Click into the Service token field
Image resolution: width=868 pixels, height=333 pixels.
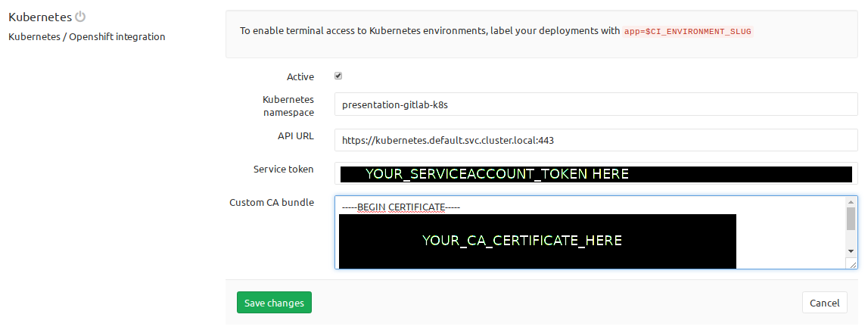596,173
